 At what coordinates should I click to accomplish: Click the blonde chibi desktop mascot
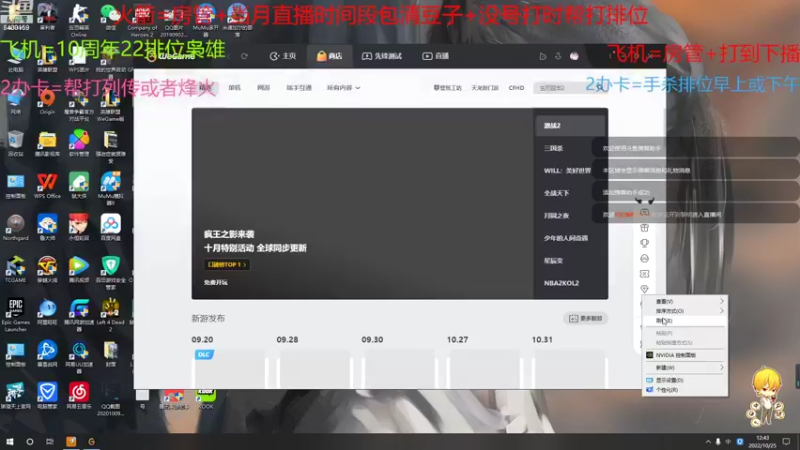[x=765, y=397]
